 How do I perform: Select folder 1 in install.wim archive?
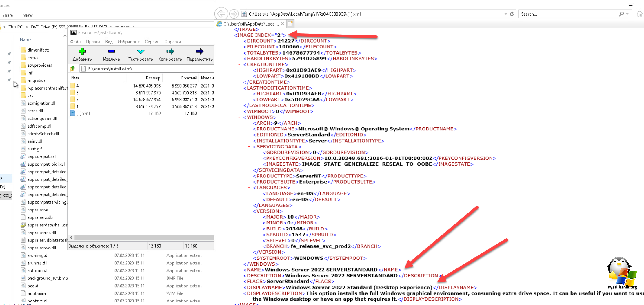coord(77,106)
